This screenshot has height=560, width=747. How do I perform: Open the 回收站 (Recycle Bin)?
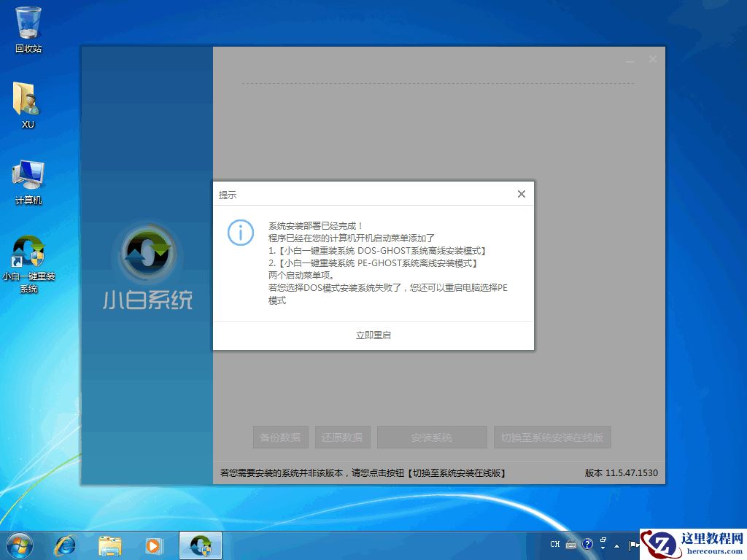pyautogui.click(x=27, y=22)
